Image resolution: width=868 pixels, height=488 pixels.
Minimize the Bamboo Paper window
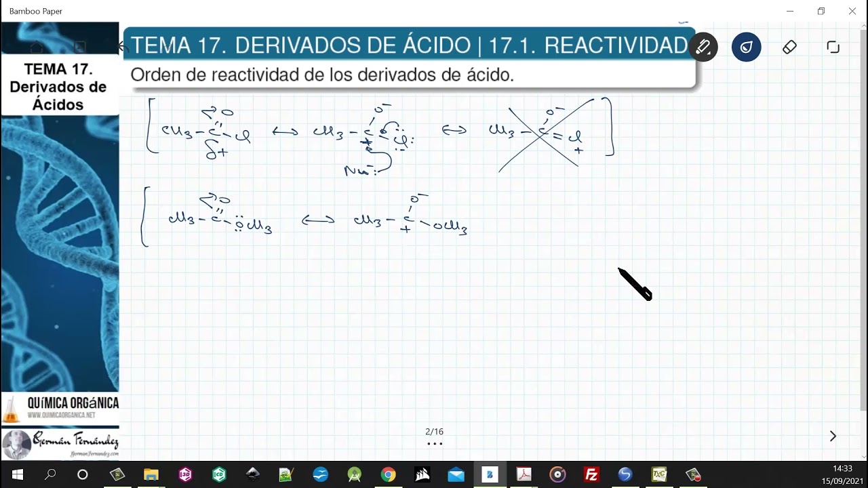(790, 12)
